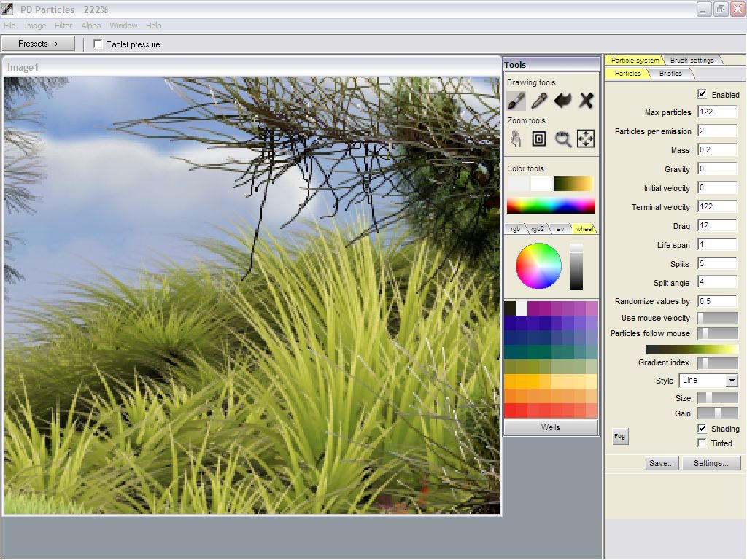Switch to the Bristles tab
This screenshot has height=560, width=747.
click(x=670, y=74)
